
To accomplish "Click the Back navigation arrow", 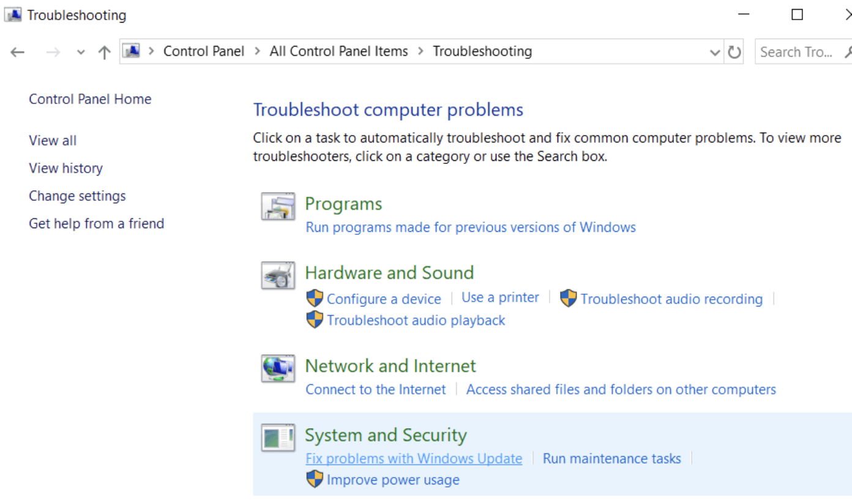I will (x=17, y=52).
